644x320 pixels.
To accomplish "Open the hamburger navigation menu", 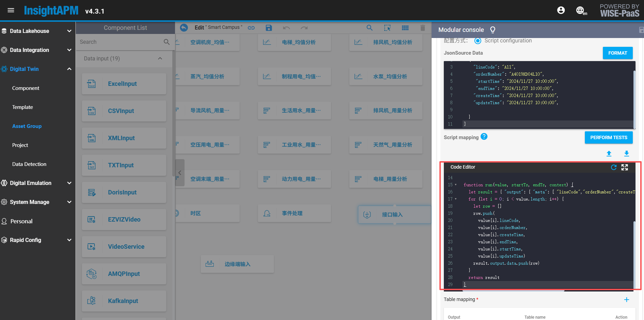I will coord(11,10).
